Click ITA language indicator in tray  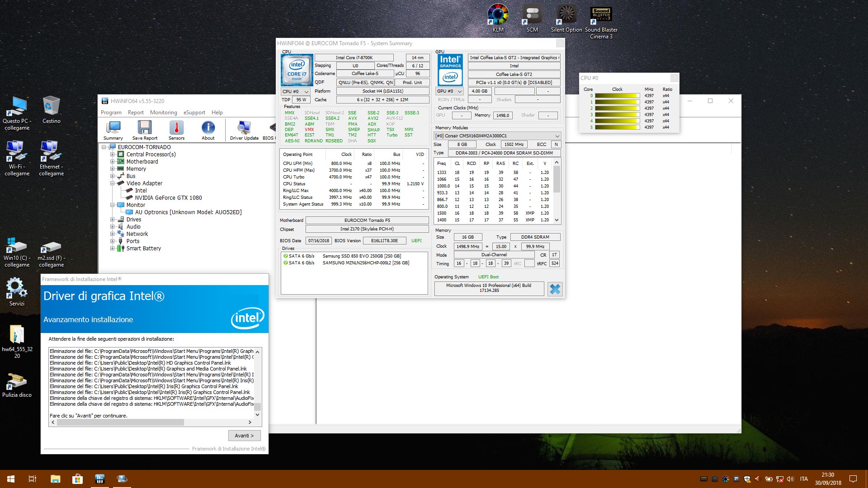pyautogui.click(x=804, y=479)
